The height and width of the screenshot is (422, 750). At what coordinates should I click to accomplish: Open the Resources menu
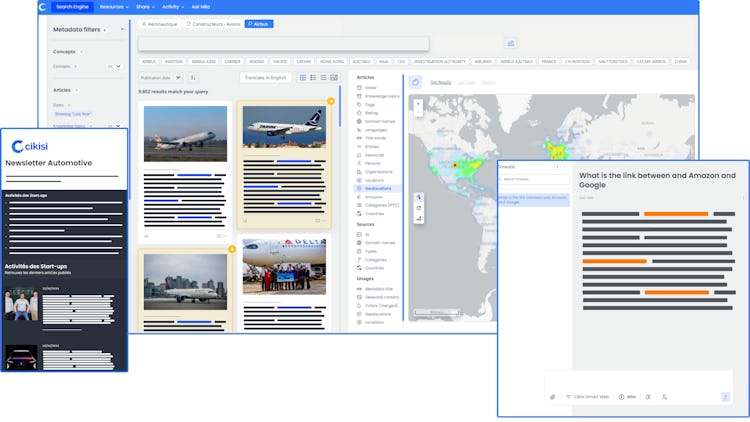(x=114, y=7)
